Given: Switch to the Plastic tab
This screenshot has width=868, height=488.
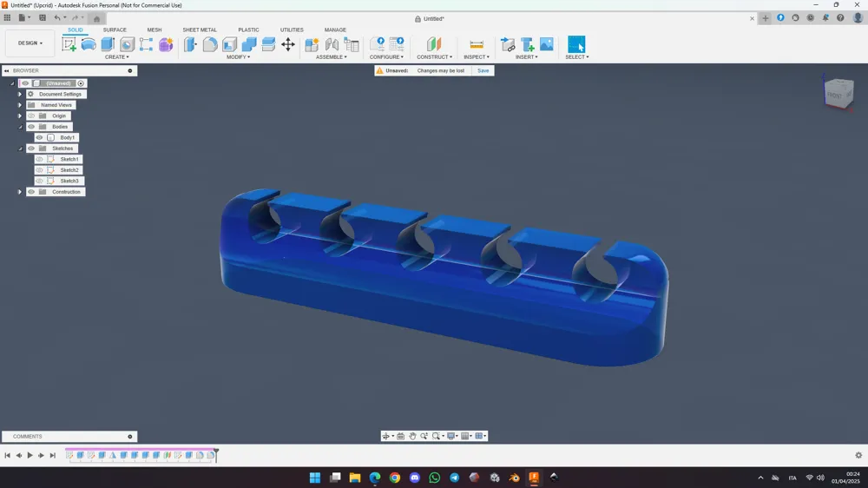Looking at the screenshot, I should click(248, 30).
